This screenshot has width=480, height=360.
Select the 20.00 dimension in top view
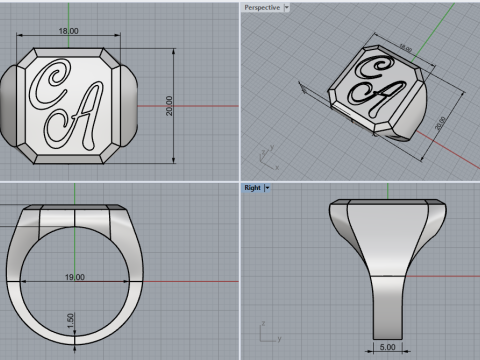[169, 106]
